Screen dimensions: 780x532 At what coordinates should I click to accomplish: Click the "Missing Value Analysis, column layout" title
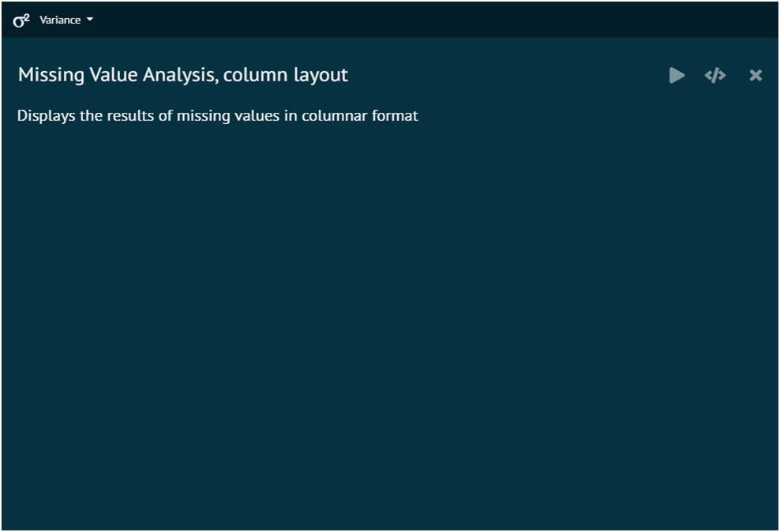183,75
